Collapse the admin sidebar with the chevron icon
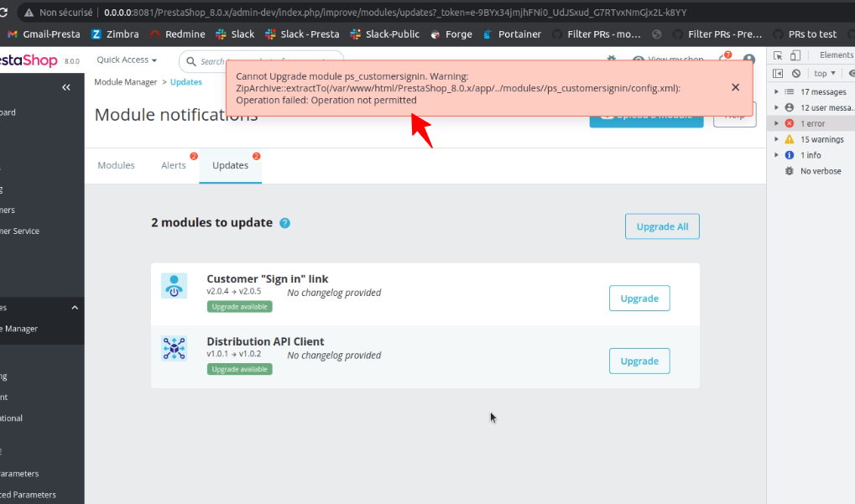This screenshot has height=504, width=855. 66,86
